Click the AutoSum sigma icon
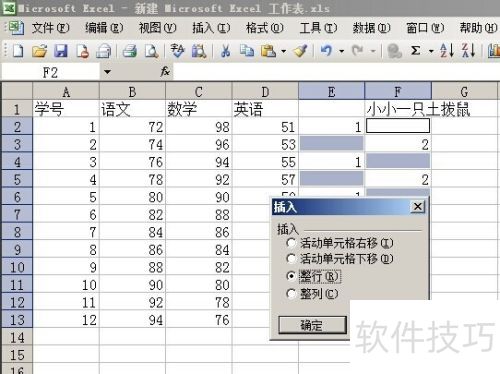The width and height of the screenshot is (500, 374). click(415, 51)
